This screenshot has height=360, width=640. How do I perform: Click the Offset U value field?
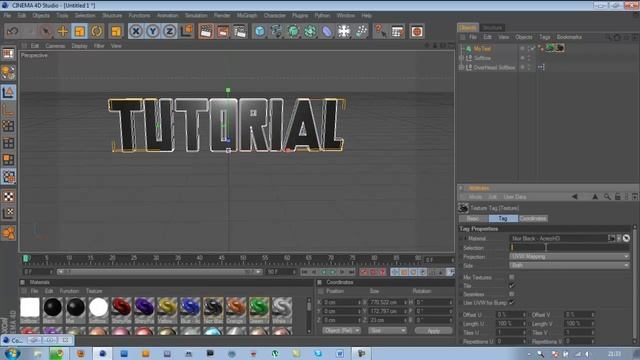pyautogui.click(x=510, y=315)
